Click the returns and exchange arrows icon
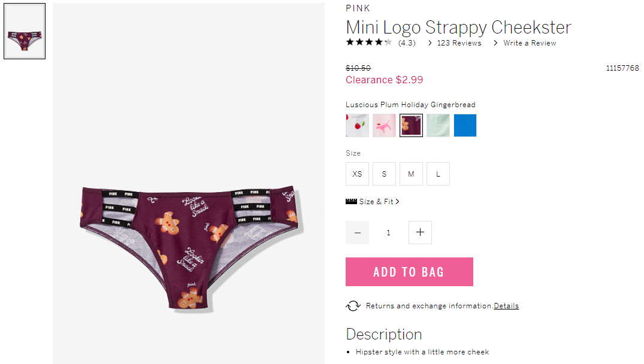Viewport: 644px width, 364px height. point(353,306)
